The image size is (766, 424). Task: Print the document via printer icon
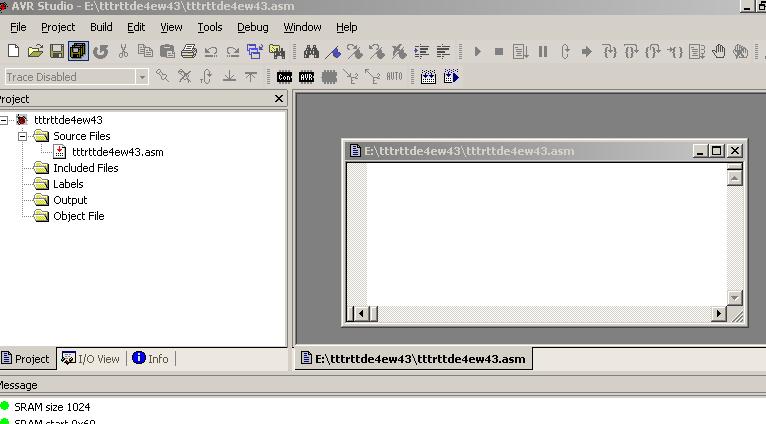[189, 51]
